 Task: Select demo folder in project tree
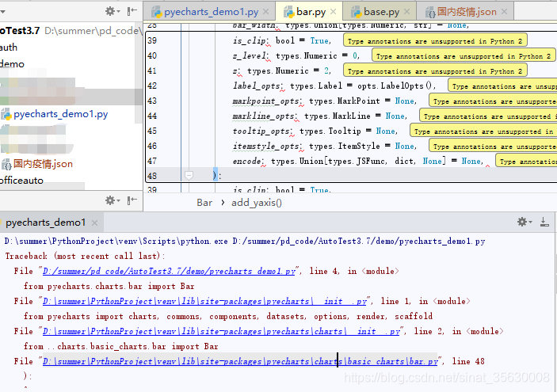(x=12, y=64)
